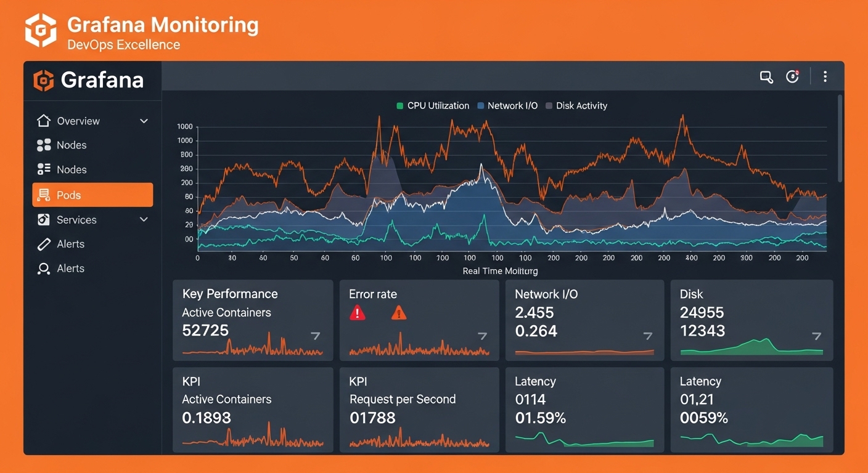The image size is (868, 473).
Task: Open the Disk panel arrow icon
Action: (816, 336)
